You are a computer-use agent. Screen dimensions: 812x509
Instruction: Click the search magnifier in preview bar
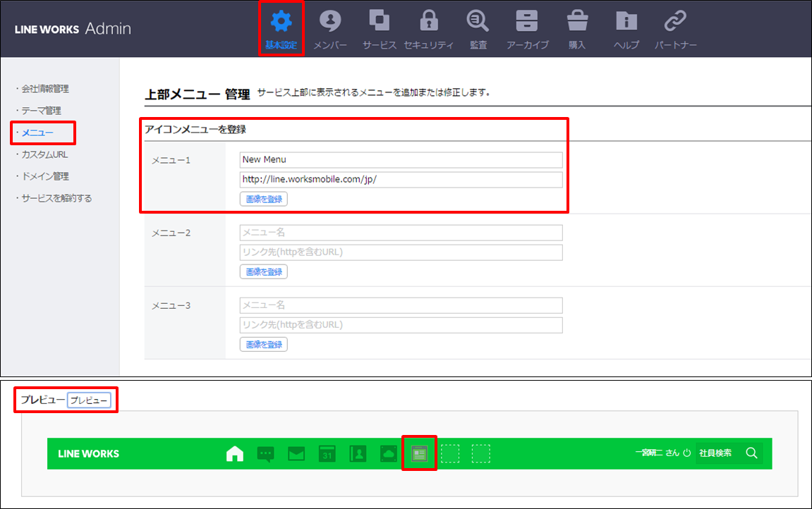click(x=751, y=453)
